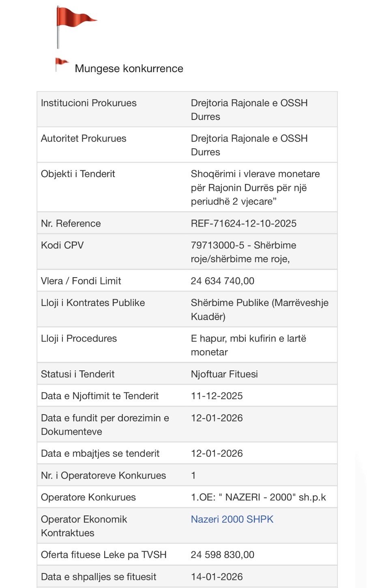Click the winner announcement date 14-01-2026

tap(217, 577)
